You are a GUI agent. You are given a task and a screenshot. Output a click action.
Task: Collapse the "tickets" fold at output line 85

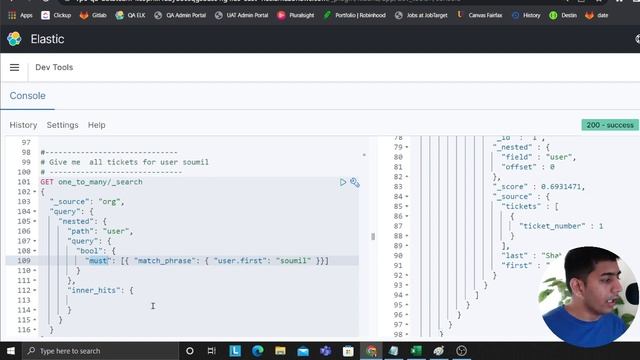(407, 207)
